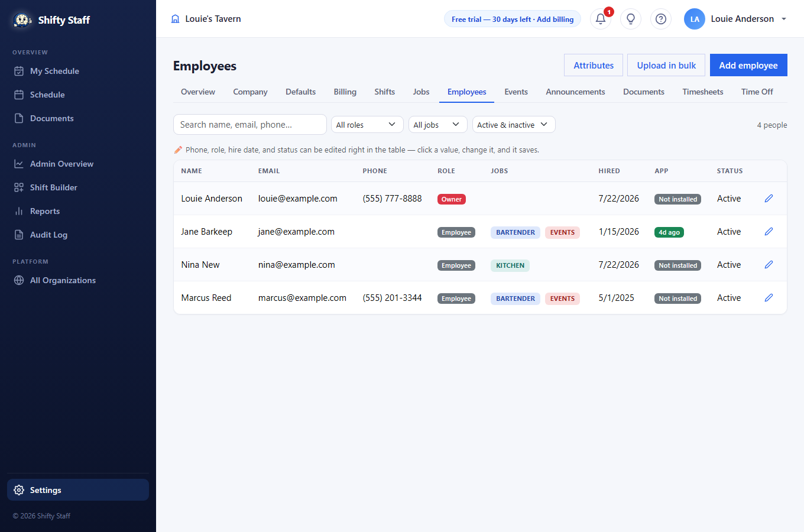Viewport: 804px width, 532px height.
Task: Open the All jobs filter dropdown
Action: point(438,125)
